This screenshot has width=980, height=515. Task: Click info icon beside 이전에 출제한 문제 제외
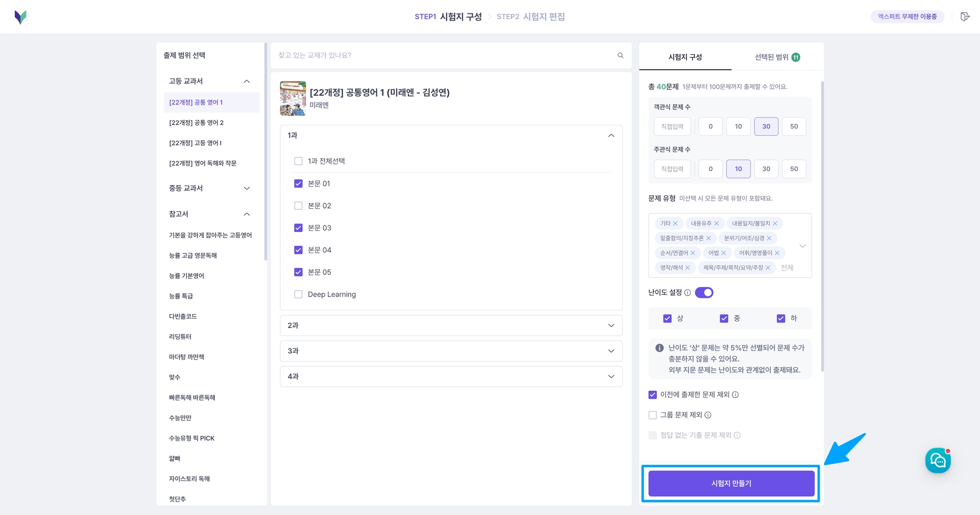[735, 394]
